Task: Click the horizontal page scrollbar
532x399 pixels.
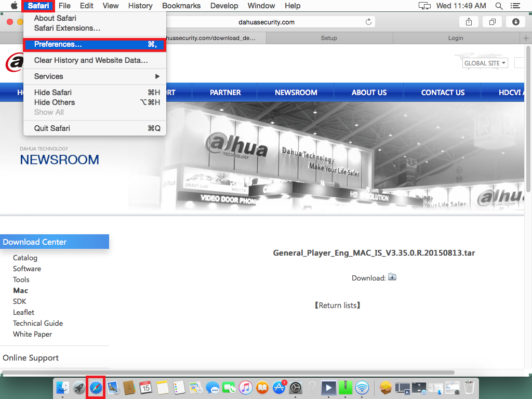Action: tap(228, 372)
